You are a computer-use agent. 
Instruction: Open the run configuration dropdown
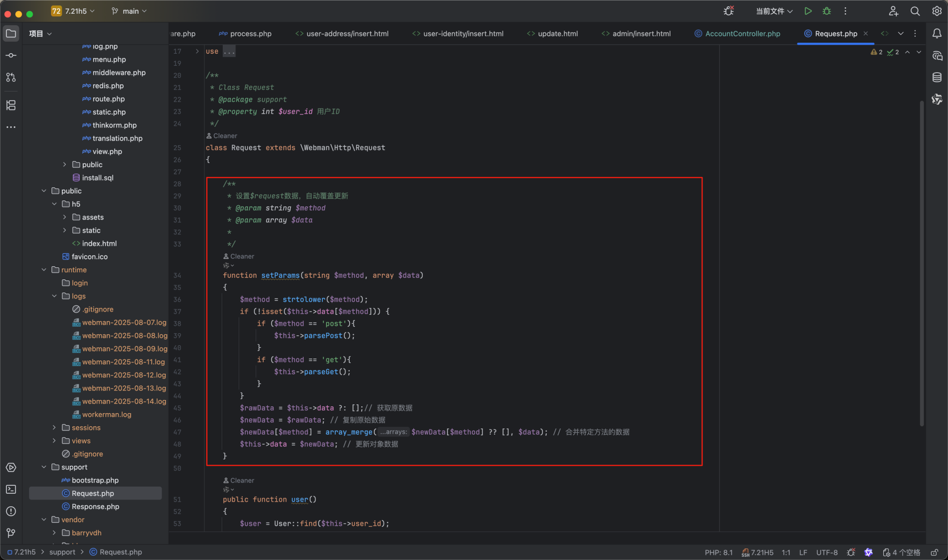[x=774, y=11]
